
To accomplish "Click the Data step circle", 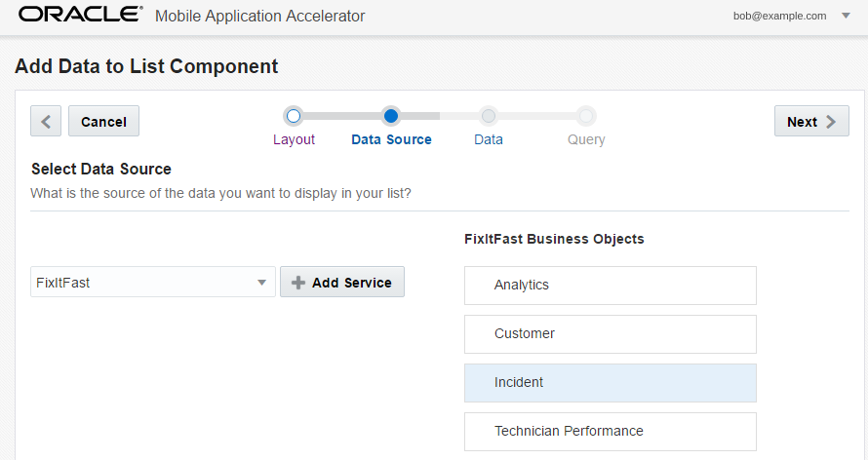I will (489, 116).
